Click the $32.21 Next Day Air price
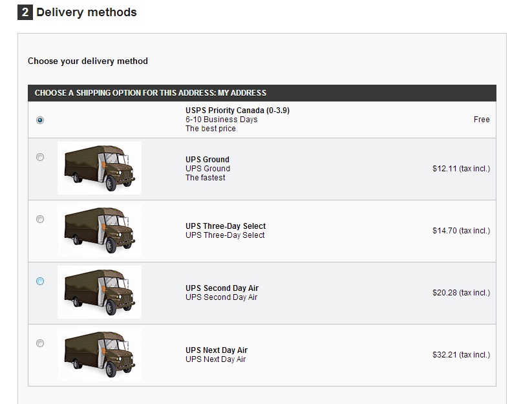This screenshot has width=532, height=404. point(461,355)
